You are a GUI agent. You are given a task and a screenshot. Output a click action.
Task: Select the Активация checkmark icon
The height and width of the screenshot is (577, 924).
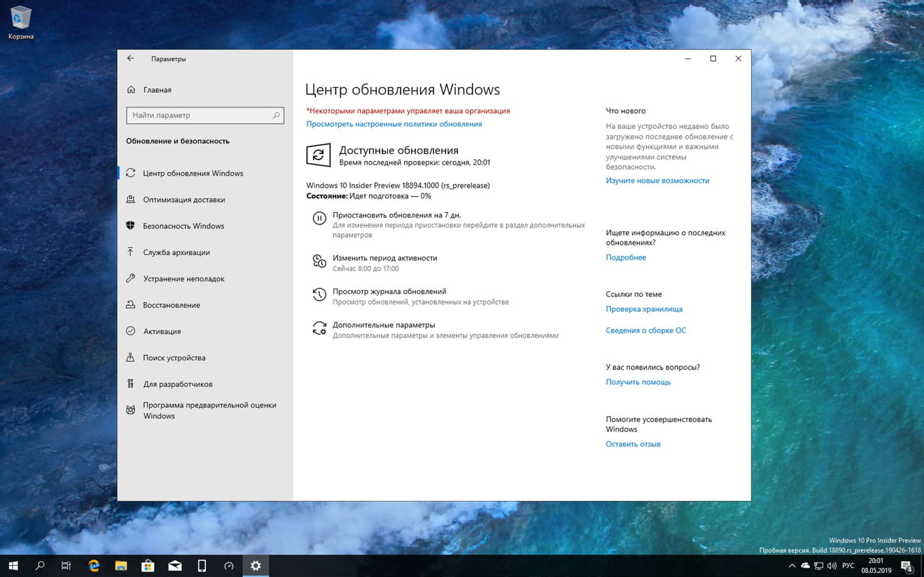[131, 331]
